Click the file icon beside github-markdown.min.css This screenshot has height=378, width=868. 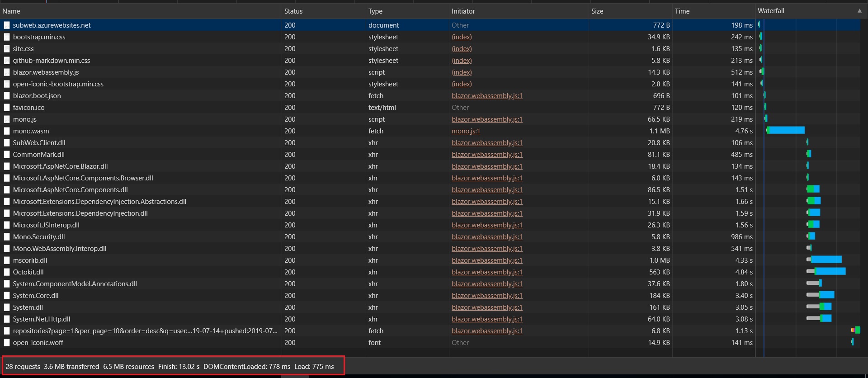[7, 61]
